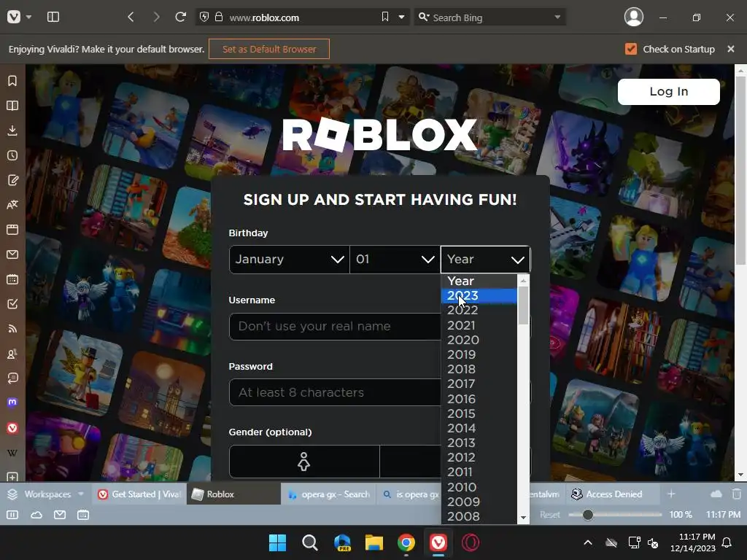Switch to Access Denied tab
747x560 pixels.
[613, 494]
